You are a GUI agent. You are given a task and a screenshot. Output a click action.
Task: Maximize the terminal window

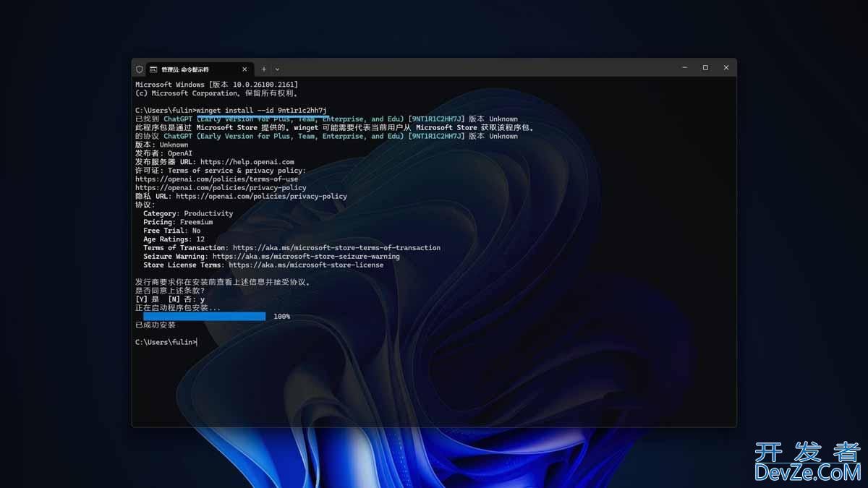pos(705,68)
